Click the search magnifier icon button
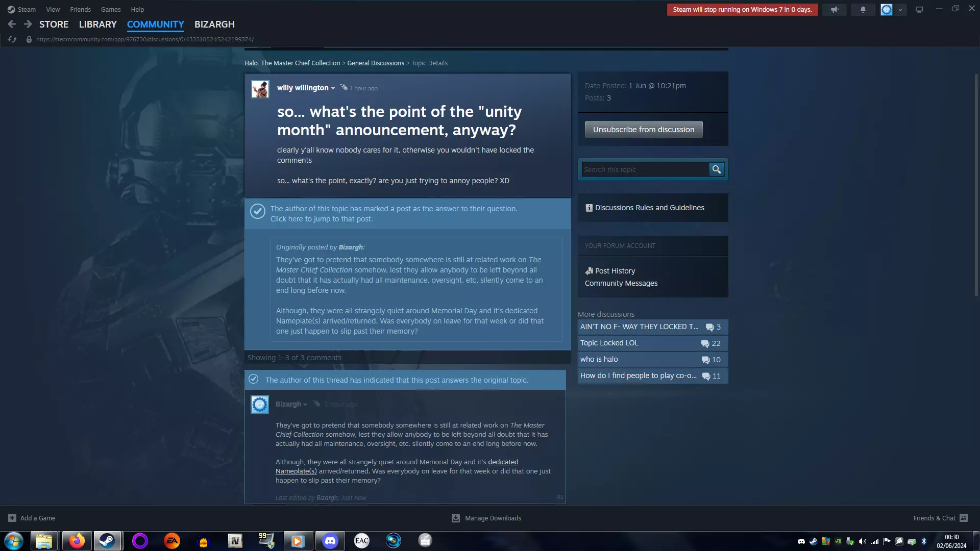The width and height of the screenshot is (980, 551). 717,169
